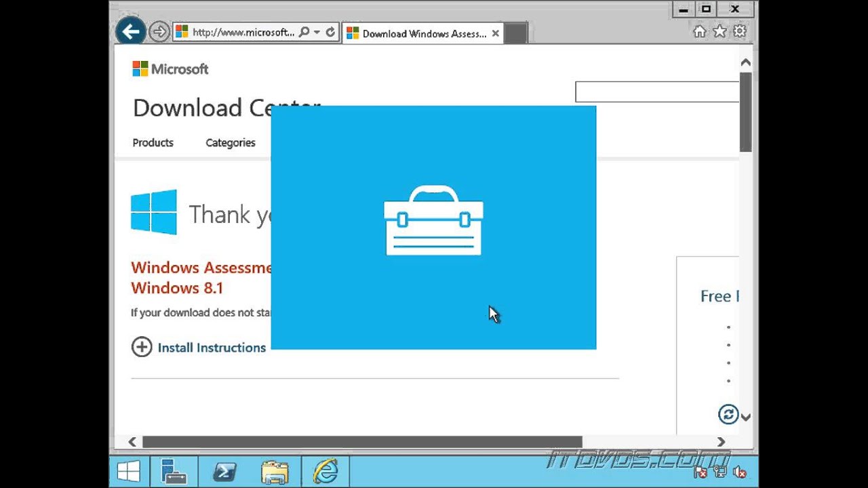The width and height of the screenshot is (868, 488).
Task: Open the Internet Explorer Home icon
Action: coord(700,32)
